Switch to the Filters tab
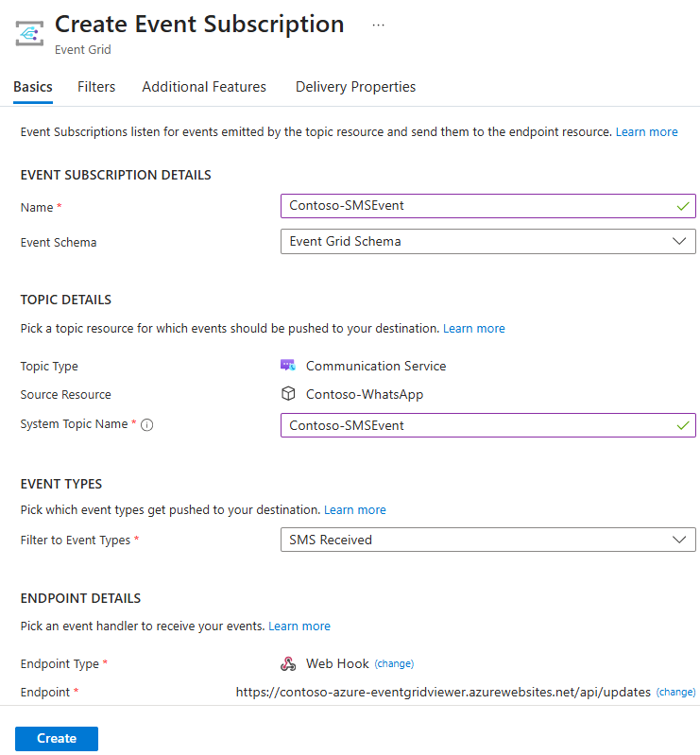Image resolution: width=700 pixels, height=755 pixels. [x=96, y=87]
